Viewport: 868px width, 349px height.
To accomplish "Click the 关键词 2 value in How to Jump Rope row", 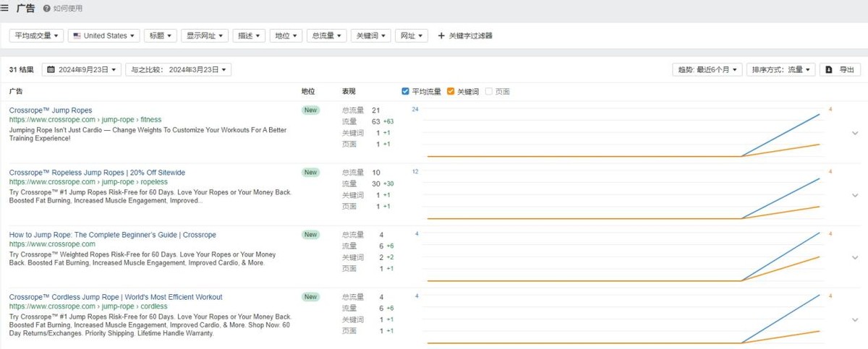I will 381,258.
